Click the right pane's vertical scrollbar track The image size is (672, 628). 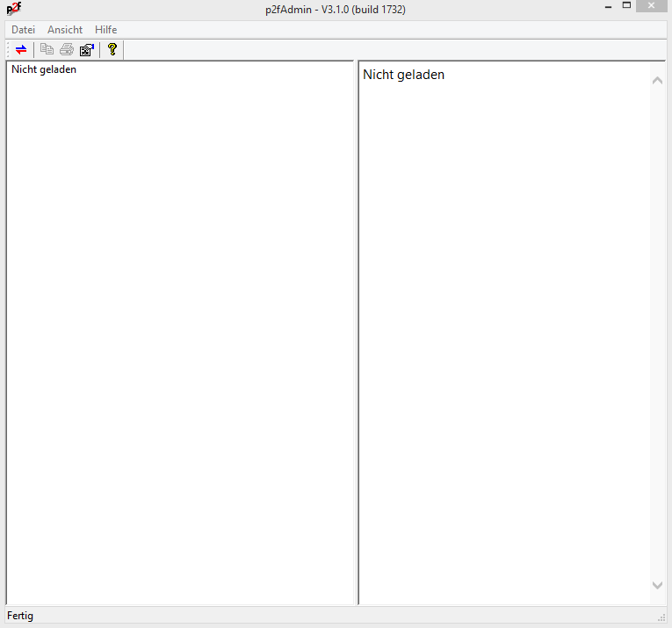pyautogui.click(x=657, y=334)
